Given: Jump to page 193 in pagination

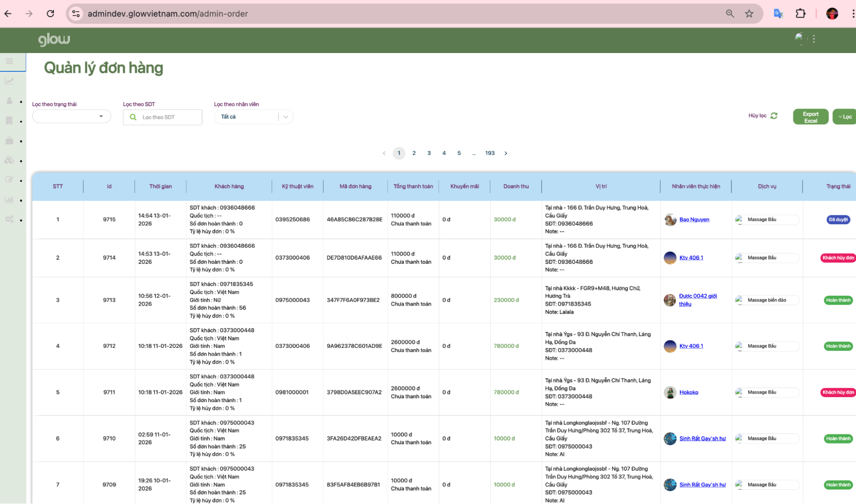Looking at the screenshot, I should (x=489, y=153).
